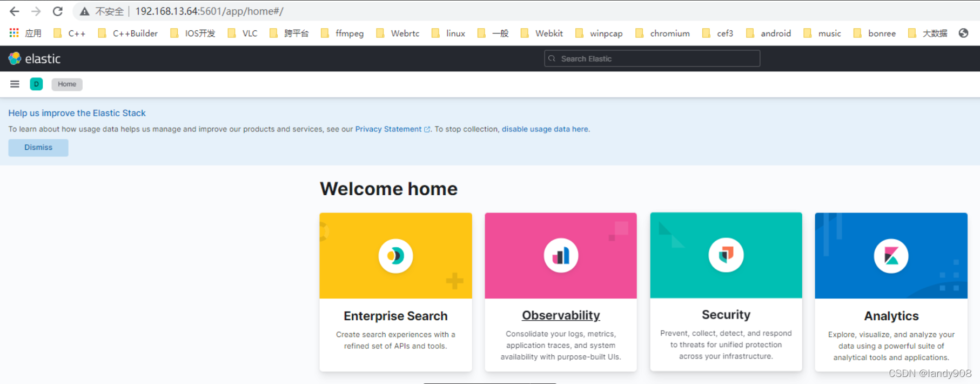980x384 pixels.
Task: Open the cef3 bookmark folder
Action: point(718,33)
